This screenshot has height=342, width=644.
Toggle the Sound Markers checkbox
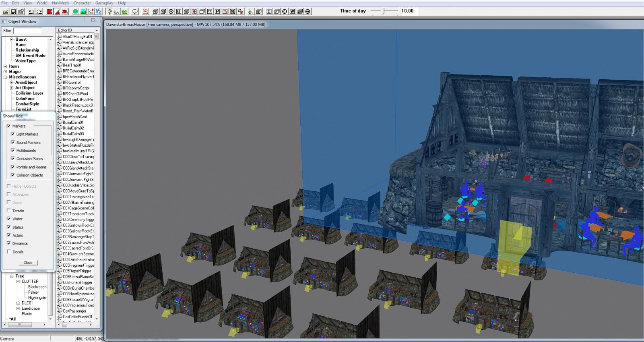[13, 142]
